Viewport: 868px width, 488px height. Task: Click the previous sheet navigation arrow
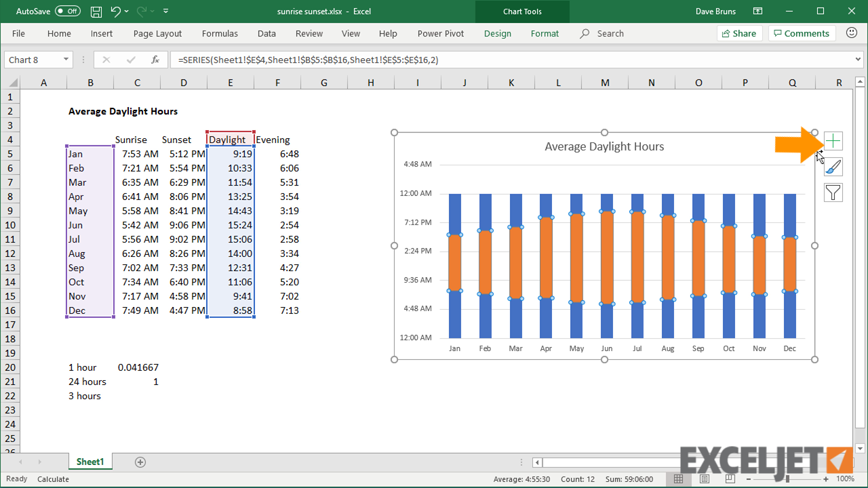(x=20, y=462)
